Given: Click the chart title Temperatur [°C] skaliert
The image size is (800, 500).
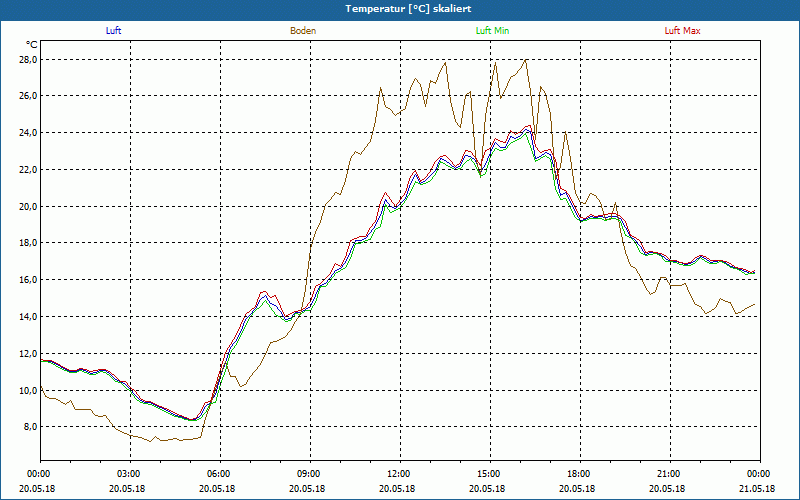Looking at the screenshot, I should 408,9.
